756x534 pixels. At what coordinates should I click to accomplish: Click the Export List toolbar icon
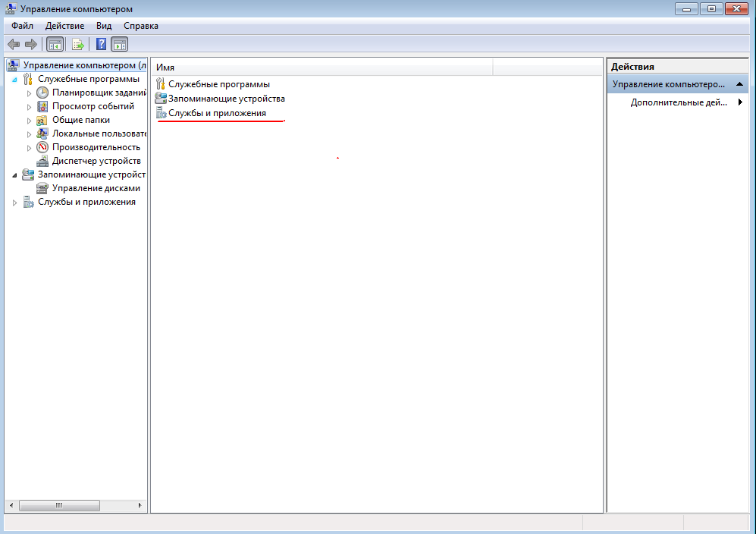click(x=77, y=44)
